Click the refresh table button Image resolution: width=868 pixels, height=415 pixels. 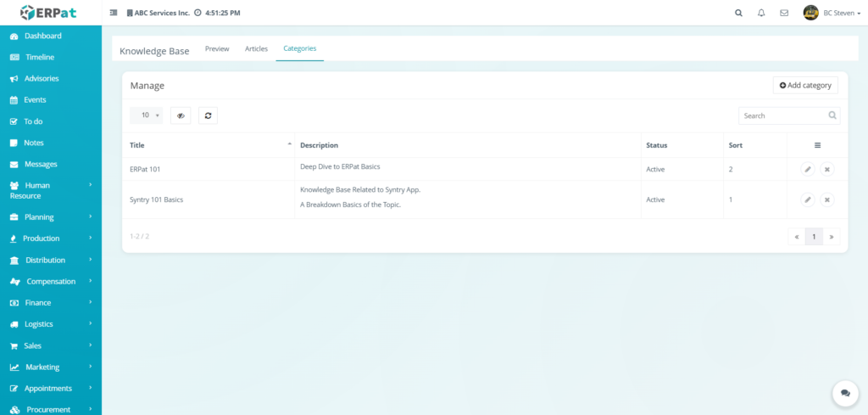[x=209, y=115]
